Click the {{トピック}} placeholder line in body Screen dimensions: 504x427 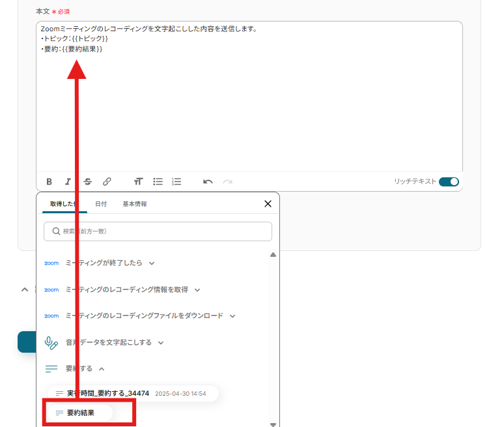(x=74, y=38)
